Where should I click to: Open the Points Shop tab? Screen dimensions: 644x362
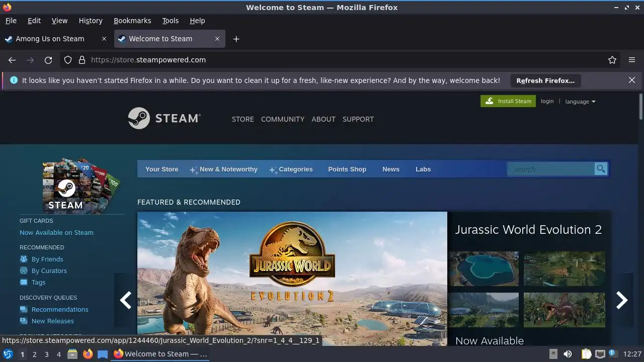pyautogui.click(x=347, y=169)
